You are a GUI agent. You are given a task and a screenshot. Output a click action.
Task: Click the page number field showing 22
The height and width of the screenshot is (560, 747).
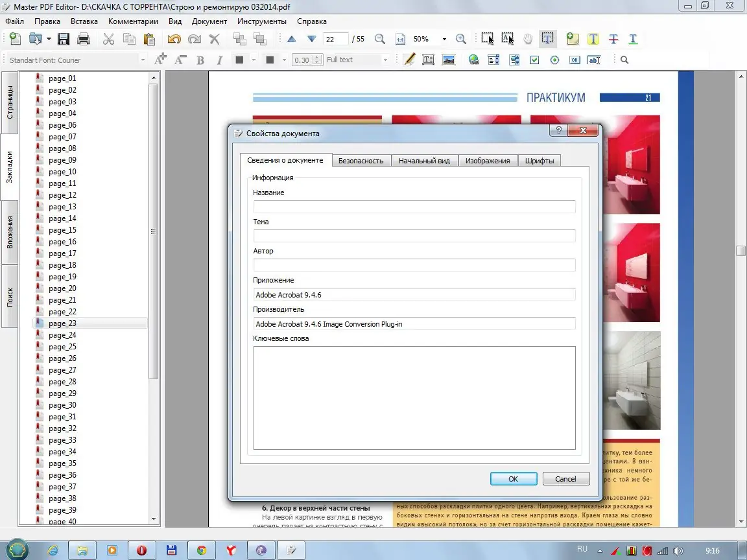point(335,39)
